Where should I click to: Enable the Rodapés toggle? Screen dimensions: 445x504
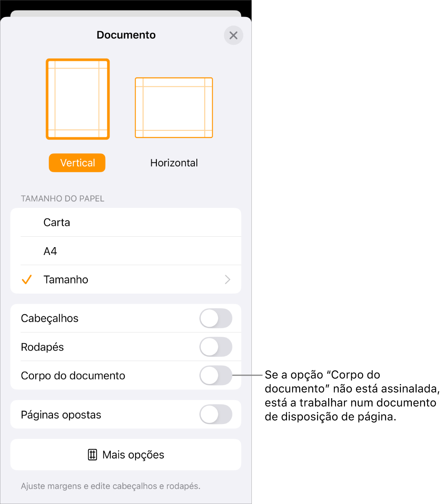point(216,347)
